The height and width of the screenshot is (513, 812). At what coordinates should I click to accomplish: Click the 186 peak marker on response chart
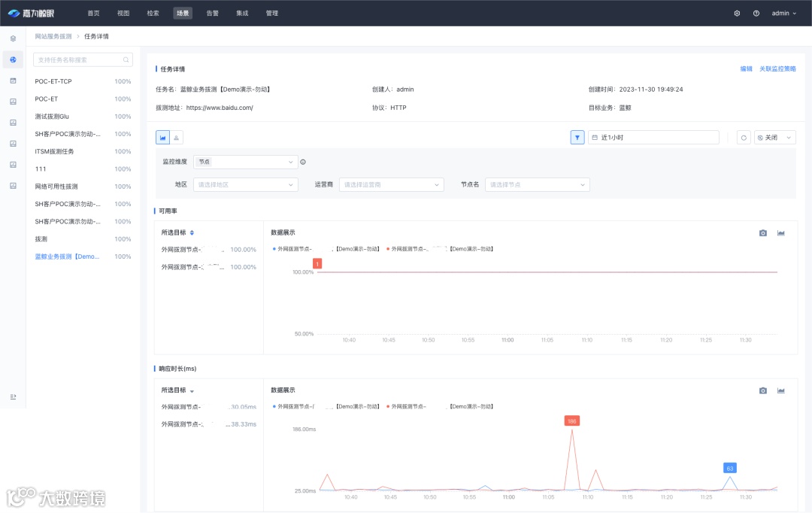pos(571,421)
